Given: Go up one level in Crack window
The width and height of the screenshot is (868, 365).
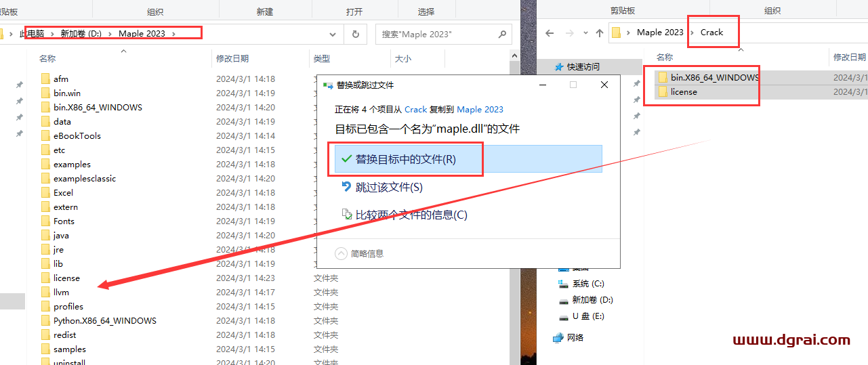Looking at the screenshot, I should (x=600, y=33).
